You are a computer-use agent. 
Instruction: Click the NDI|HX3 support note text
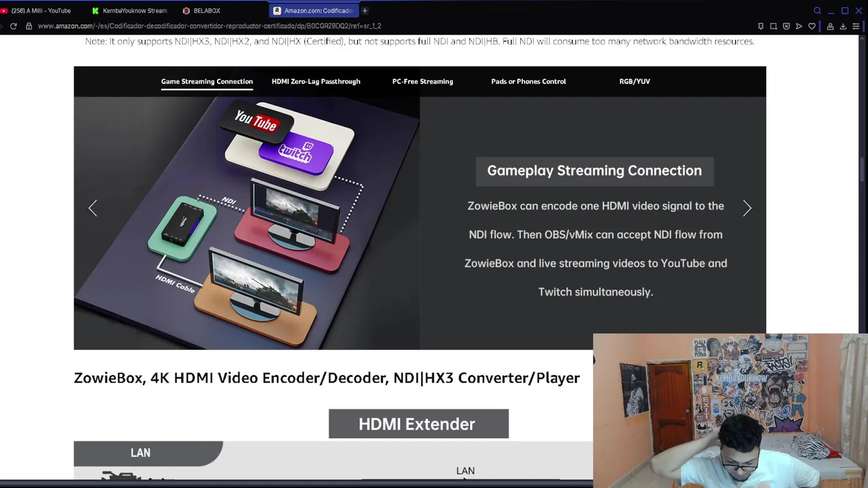point(420,41)
